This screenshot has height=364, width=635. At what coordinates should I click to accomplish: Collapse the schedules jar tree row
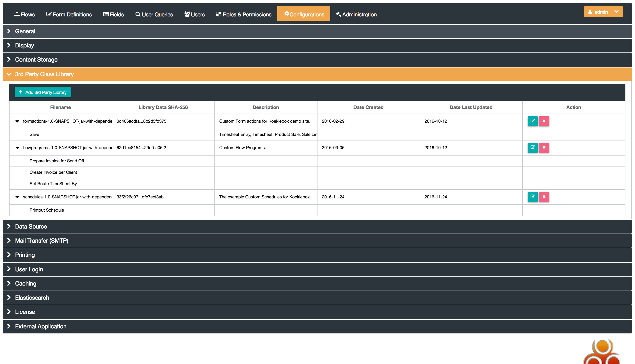pyautogui.click(x=17, y=197)
